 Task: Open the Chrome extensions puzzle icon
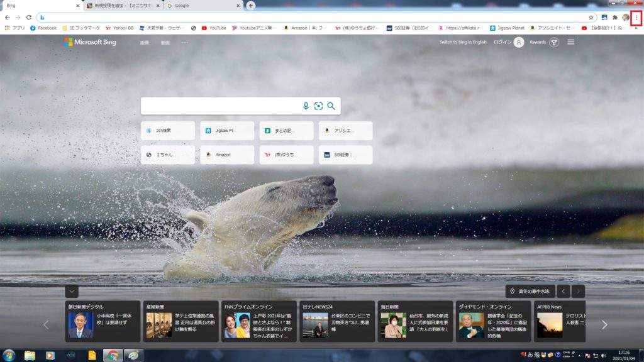tap(614, 18)
